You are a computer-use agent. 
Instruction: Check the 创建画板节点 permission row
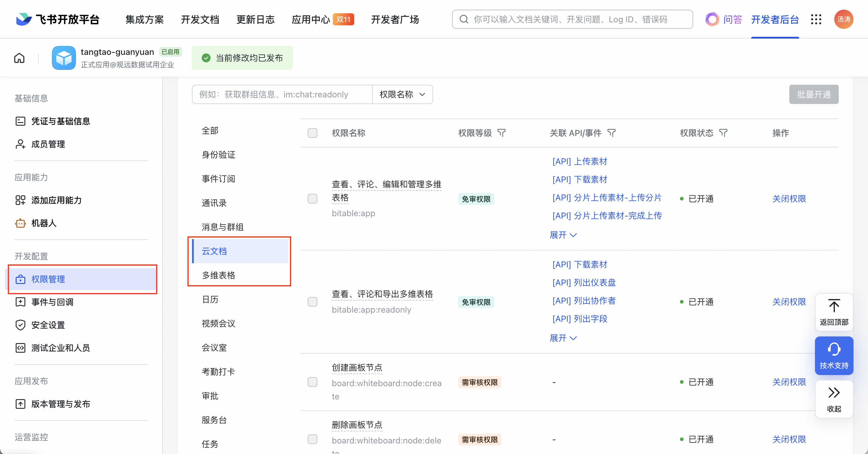312,382
